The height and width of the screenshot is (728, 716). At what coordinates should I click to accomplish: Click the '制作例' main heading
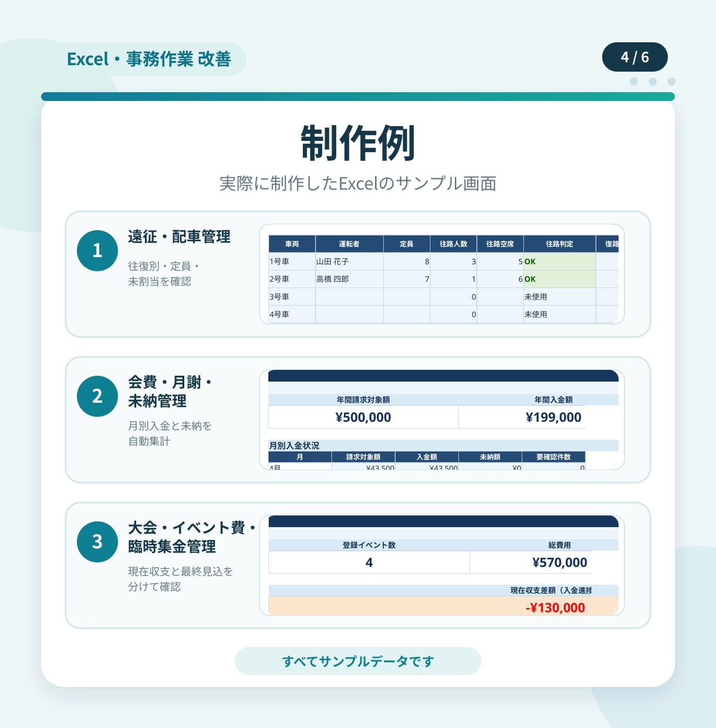click(358, 143)
